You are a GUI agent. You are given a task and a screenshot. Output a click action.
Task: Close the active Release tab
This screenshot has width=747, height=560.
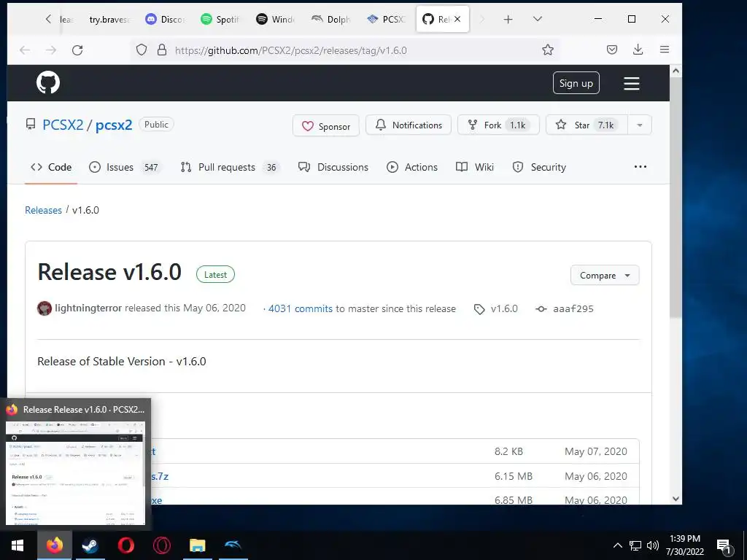coord(457,19)
